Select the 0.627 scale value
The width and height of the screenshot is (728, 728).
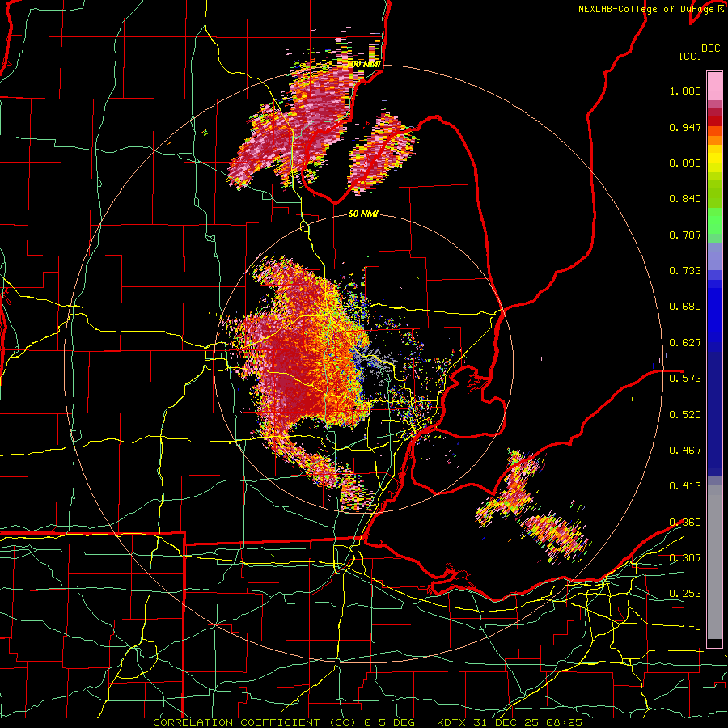pos(685,343)
